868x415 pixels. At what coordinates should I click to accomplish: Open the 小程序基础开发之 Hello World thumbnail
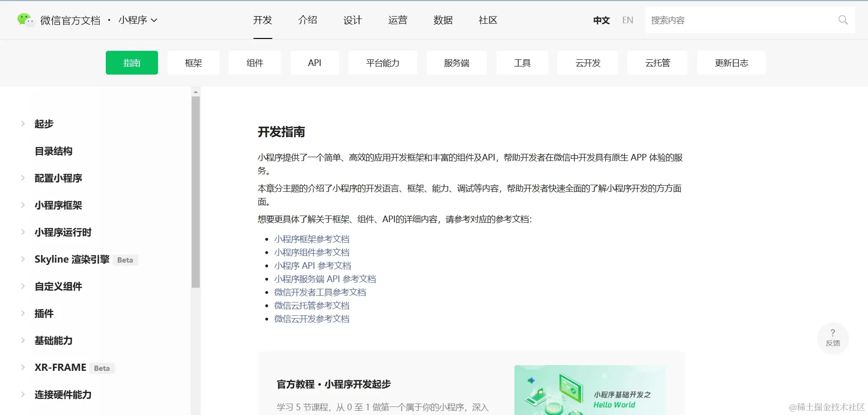(590, 390)
